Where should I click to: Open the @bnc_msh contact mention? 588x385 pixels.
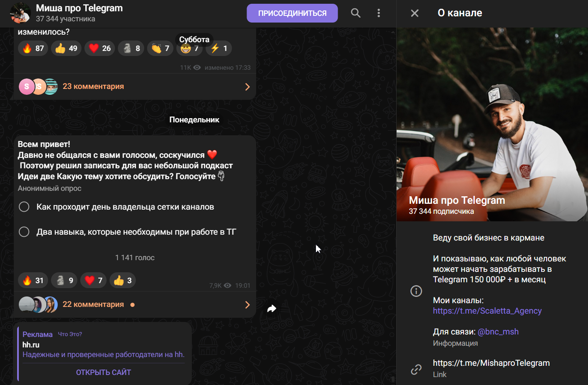498,332
